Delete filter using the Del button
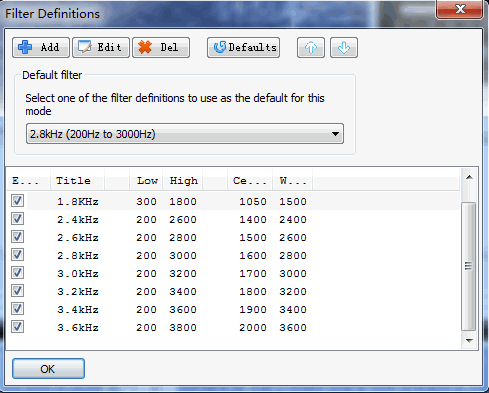This screenshot has width=489, height=393. tap(161, 48)
